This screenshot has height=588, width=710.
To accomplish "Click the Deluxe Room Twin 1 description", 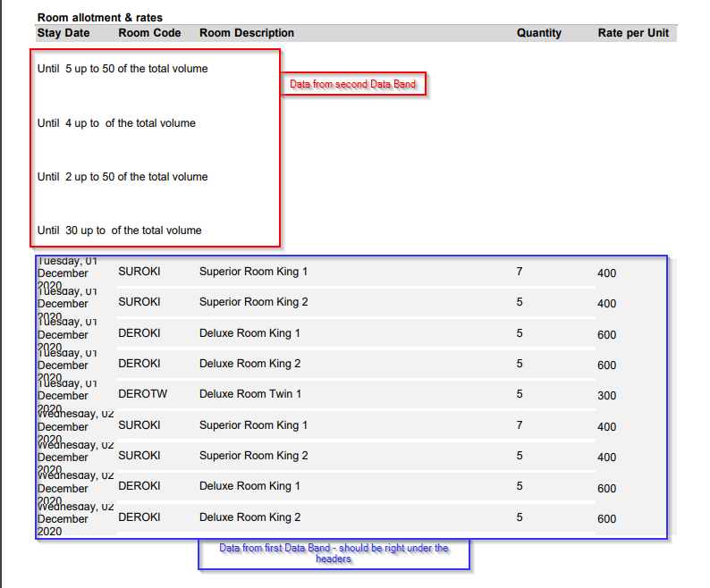I will click(x=249, y=394).
